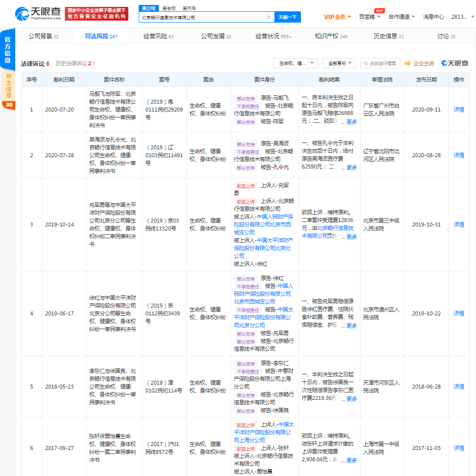
Task: Switch to the 历史信息 tab
Action: click(388, 36)
